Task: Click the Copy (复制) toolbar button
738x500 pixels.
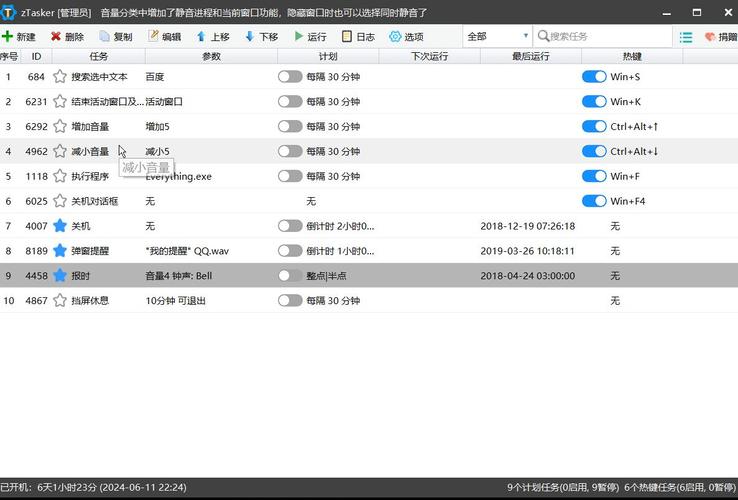Action: coord(116,36)
